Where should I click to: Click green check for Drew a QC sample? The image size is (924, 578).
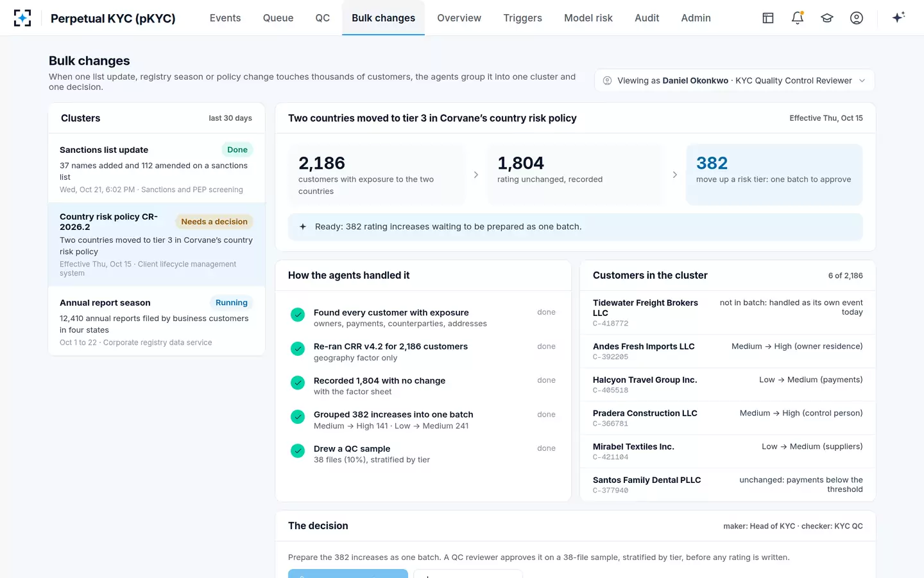coord(298,451)
